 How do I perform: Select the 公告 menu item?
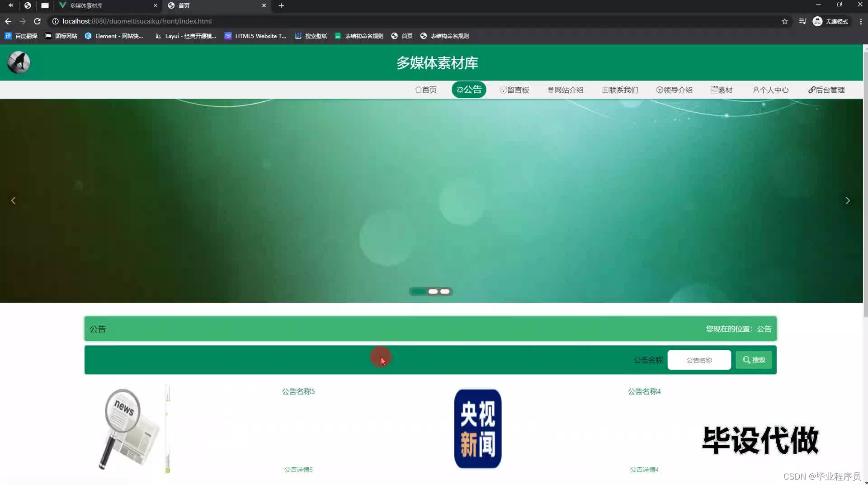[x=469, y=90]
